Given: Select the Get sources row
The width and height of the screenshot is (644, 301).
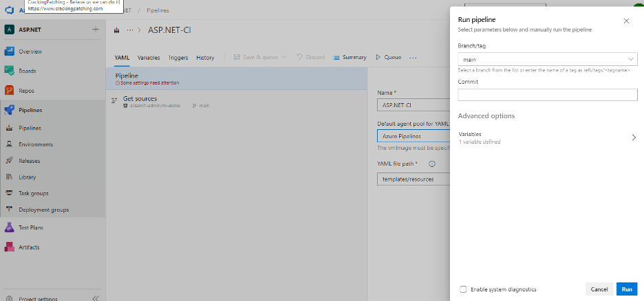Looking at the screenshot, I should coord(236,102).
